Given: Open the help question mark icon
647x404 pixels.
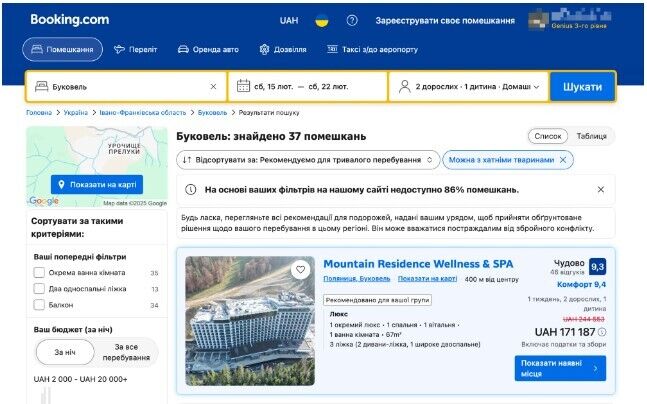Looking at the screenshot, I should [352, 20].
